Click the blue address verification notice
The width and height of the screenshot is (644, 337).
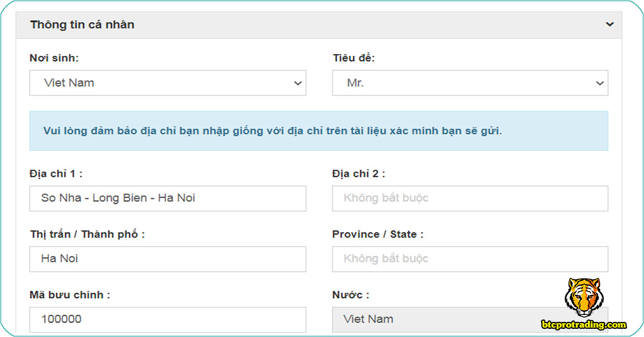click(318, 131)
